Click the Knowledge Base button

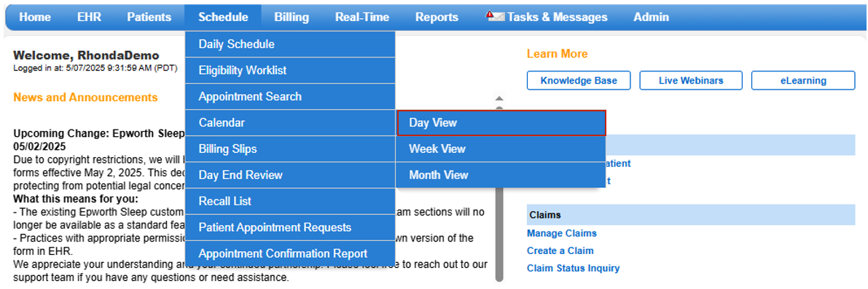pos(579,81)
